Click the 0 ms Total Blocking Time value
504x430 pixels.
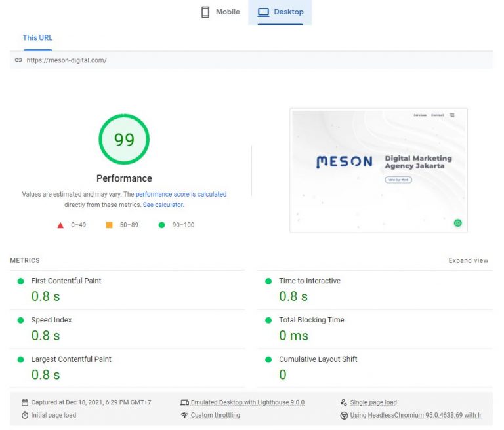(293, 336)
